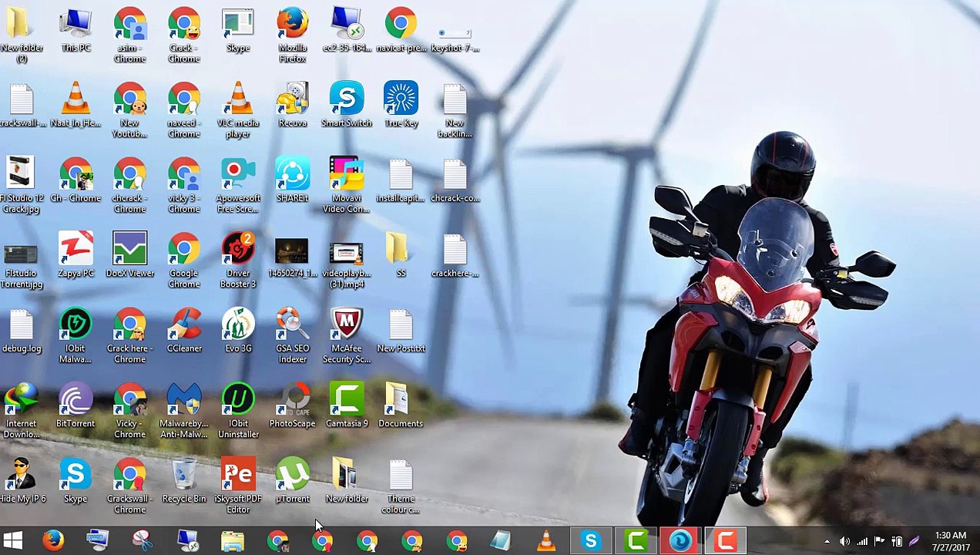This screenshot has height=555, width=980.
Task: Open PhotoScape desktop shortcut
Action: coord(292,405)
